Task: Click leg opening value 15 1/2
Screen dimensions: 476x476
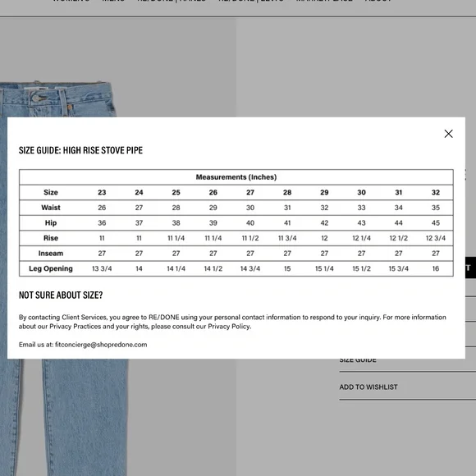Action: [x=361, y=268]
